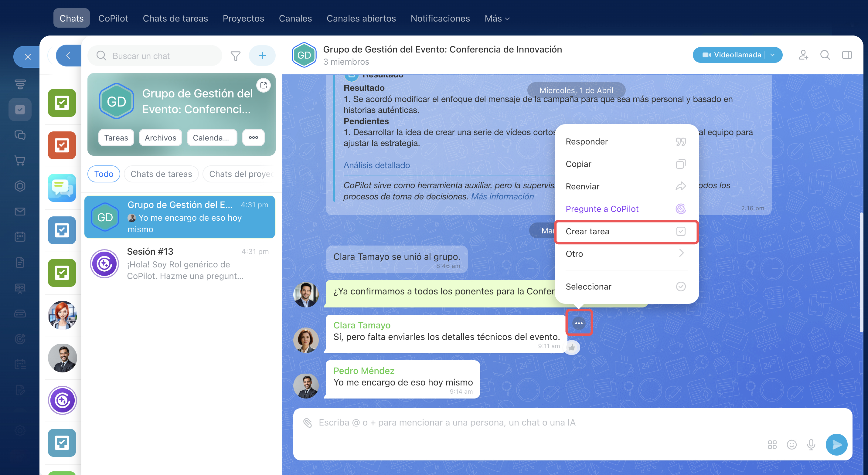Select the Todo filter chip
868x475 pixels.
tap(104, 174)
